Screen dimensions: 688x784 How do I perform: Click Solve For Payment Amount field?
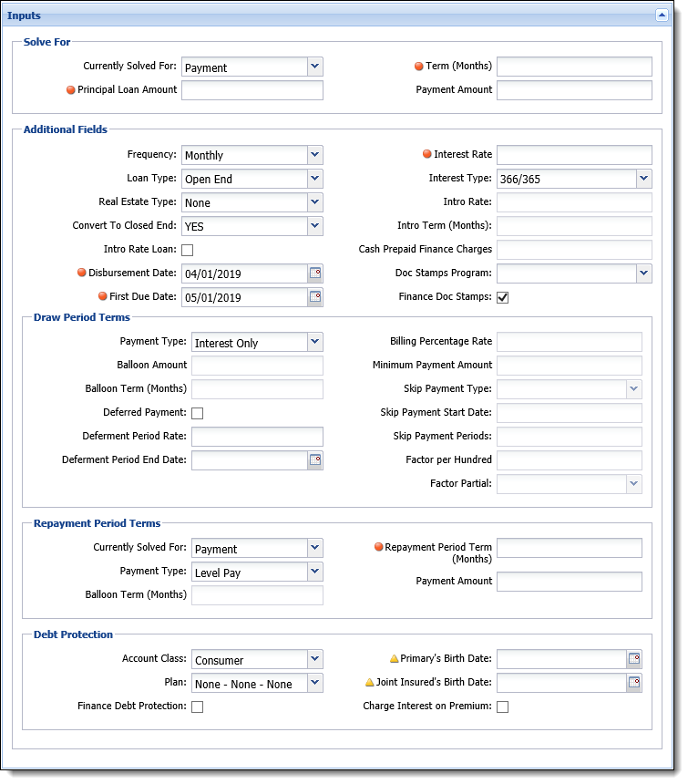coord(574,90)
